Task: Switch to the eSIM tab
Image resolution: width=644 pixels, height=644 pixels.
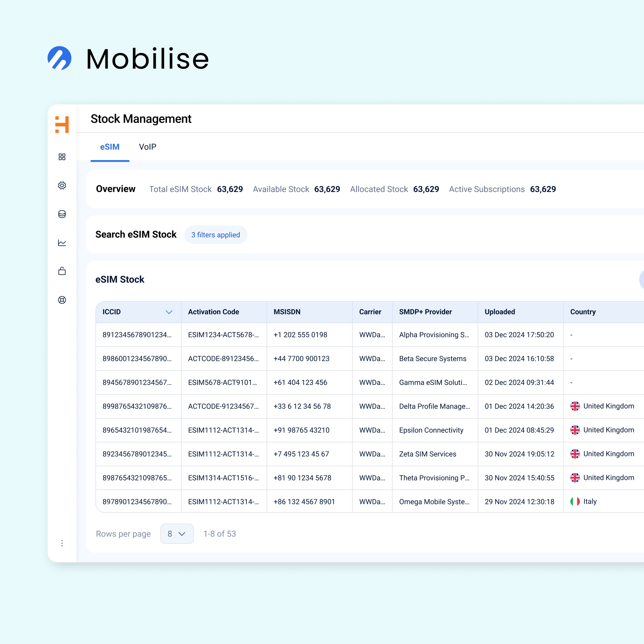Action: click(110, 147)
